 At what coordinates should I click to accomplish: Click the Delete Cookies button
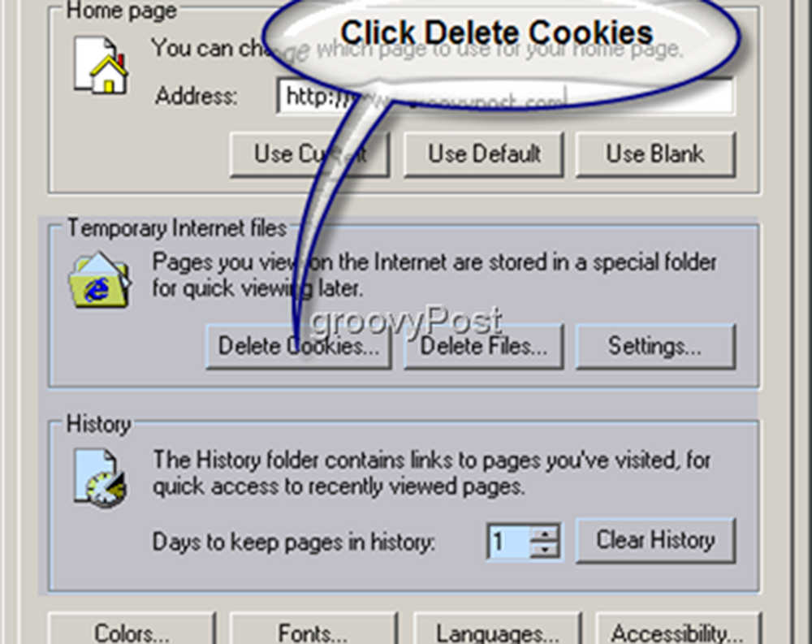[x=298, y=346]
